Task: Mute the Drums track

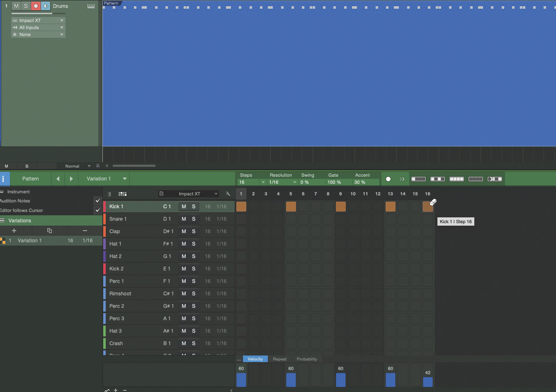Action: [x=16, y=6]
